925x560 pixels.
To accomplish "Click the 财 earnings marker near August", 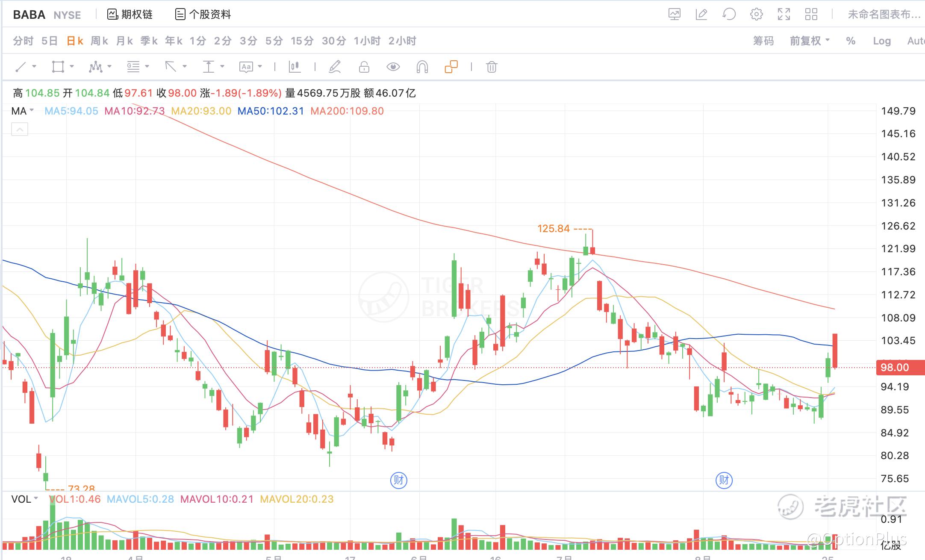I will tap(724, 480).
